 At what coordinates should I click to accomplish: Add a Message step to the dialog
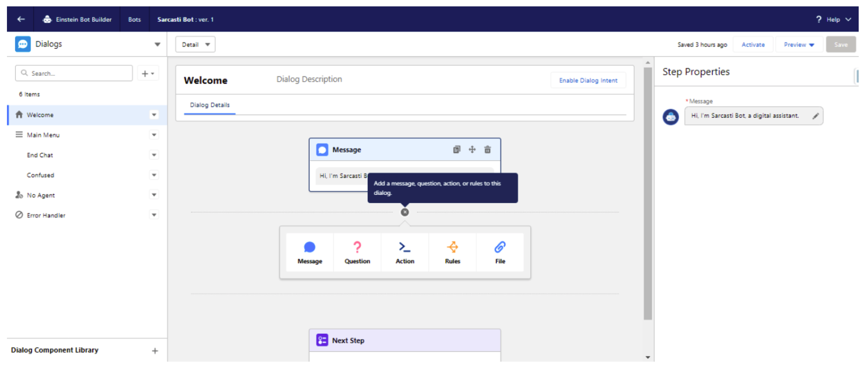click(310, 253)
